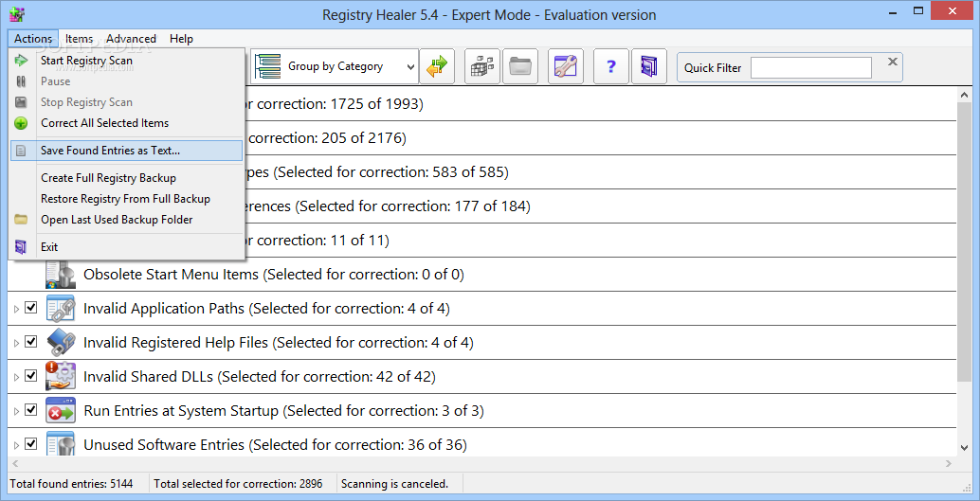
Task: Click the yellow folder icon beside Open Last Used Backup Folder
Action: (21, 220)
